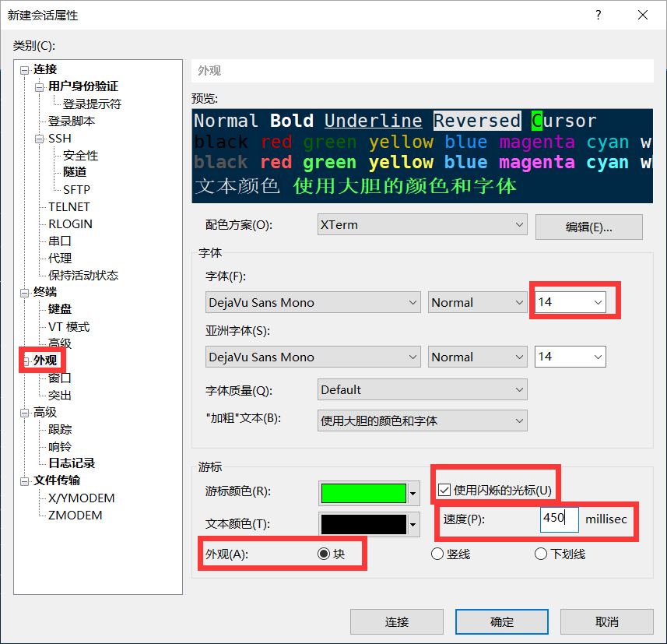Collapse the 用户身份验证 tree node

pos(39,87)
